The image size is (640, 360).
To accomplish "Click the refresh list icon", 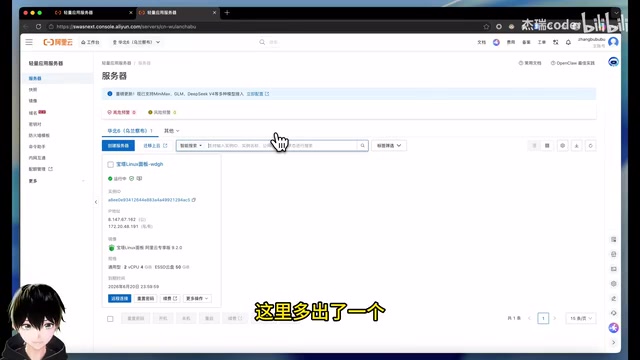I will click(x=590, y=146).
